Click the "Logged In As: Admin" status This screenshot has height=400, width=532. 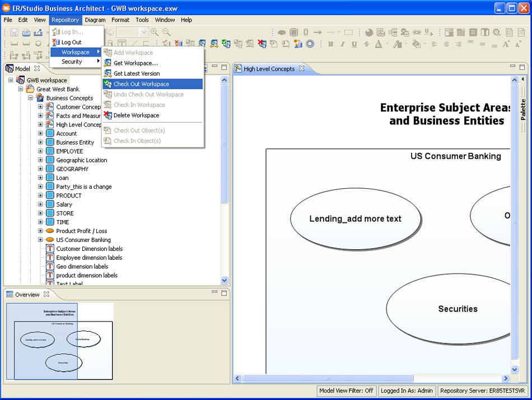click(x=407, y=390)
